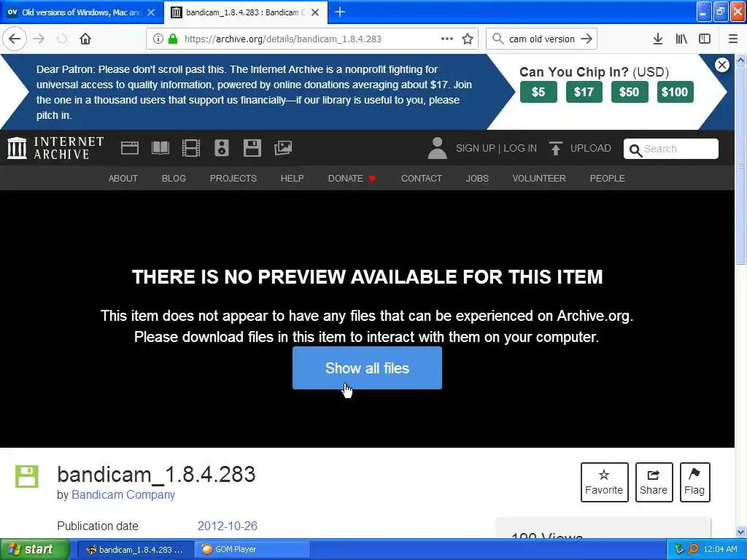Donate $5 button
Image resolution: width=747 pixels, height=560 pixels.
coord(538,92)
